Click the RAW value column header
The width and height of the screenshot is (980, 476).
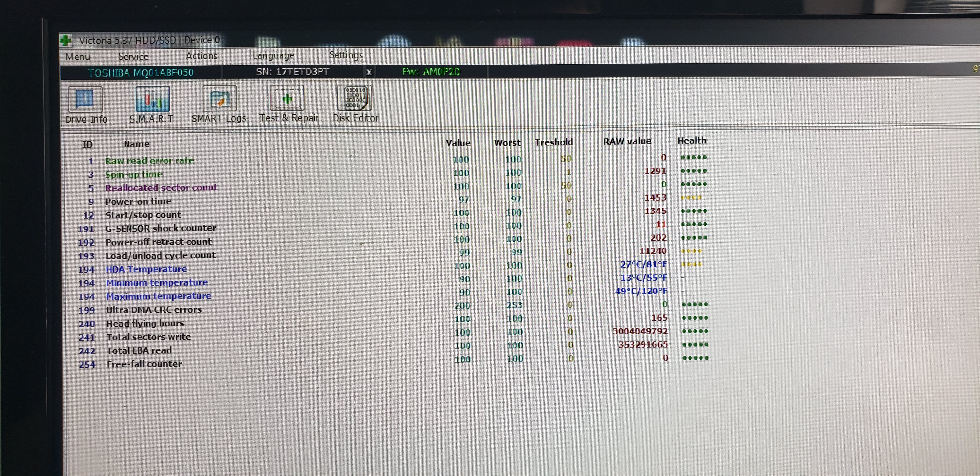click(x=627, y=141)
